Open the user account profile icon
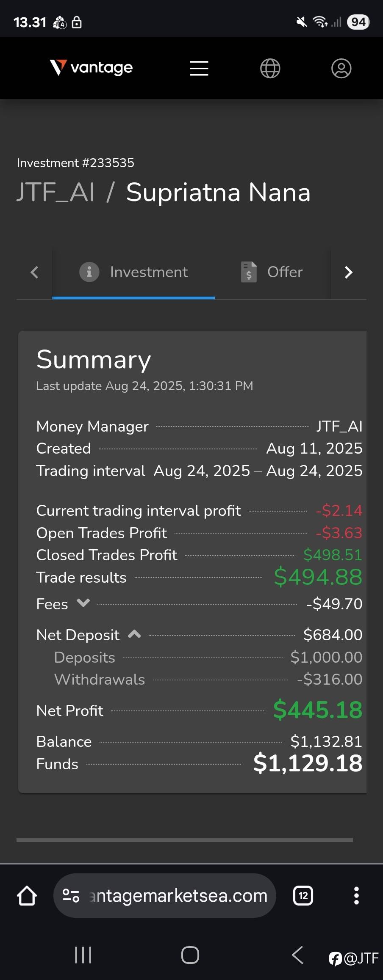This screenshot has height=980, width=383. pos(341,68)
